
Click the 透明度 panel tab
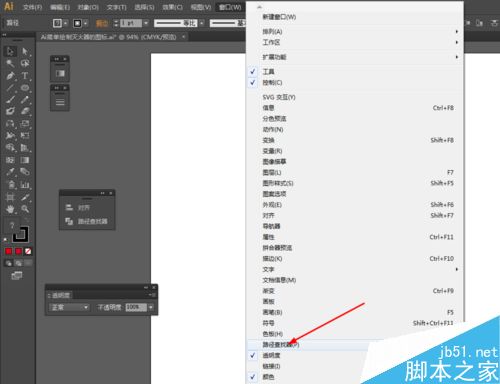(x=60, y=295)
